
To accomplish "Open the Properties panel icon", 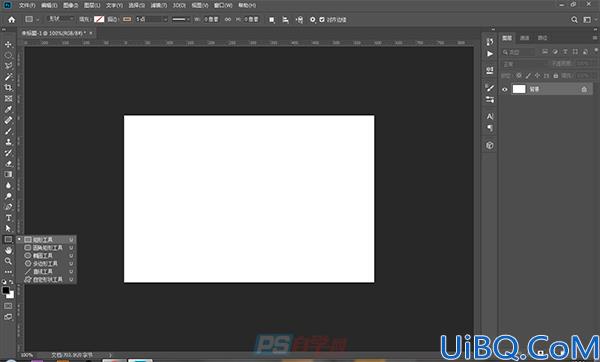I will click(x=490, y=70).
